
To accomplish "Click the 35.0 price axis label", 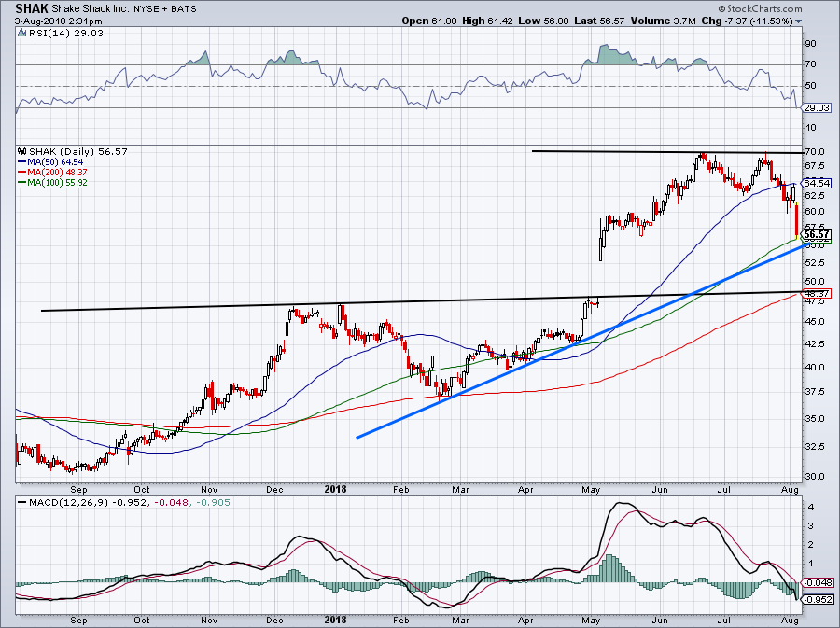I will pyautogui.click(x=814, y=419).
